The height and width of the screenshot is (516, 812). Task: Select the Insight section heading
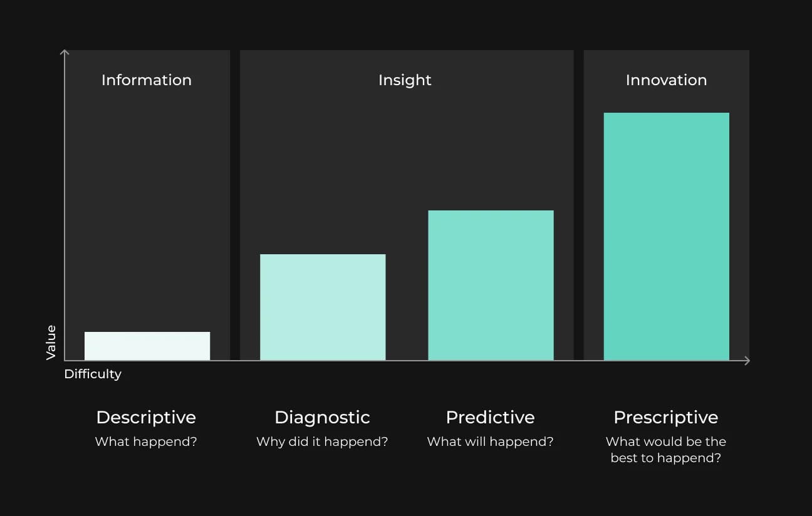tap(405, 80)
